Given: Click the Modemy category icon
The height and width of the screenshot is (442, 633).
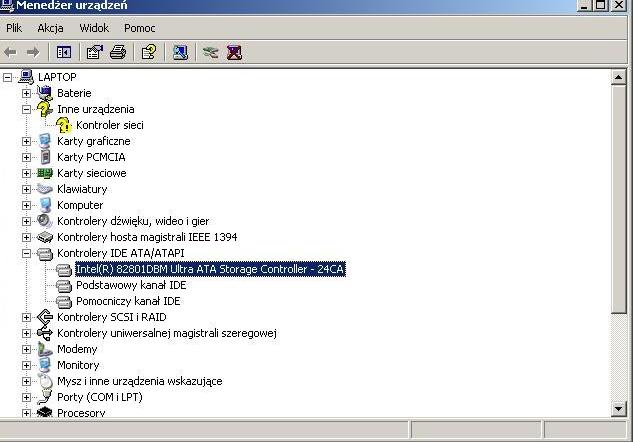Looking at the screenshot, I should (x=45, y=349).
